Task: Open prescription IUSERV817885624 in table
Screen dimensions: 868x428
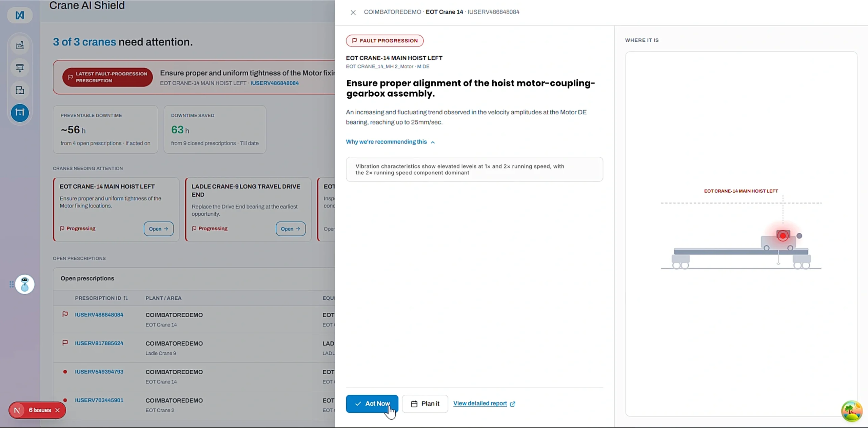Action: pos(99,343)
